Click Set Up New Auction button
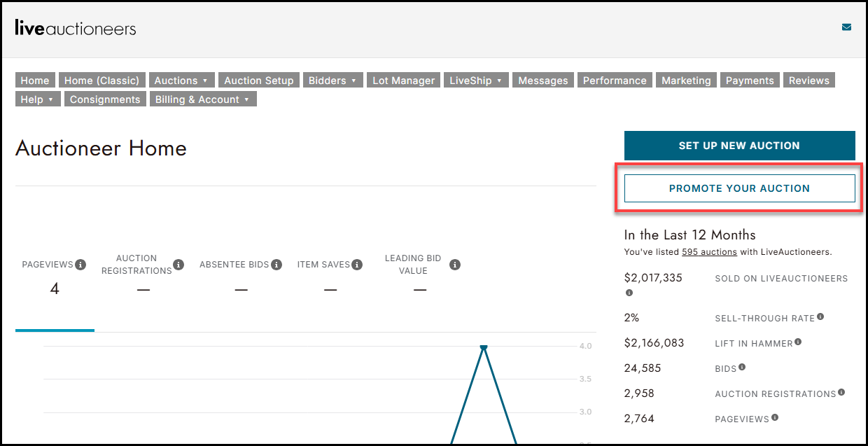The height and width of the screenshot is (446, 868). (739, 146)
